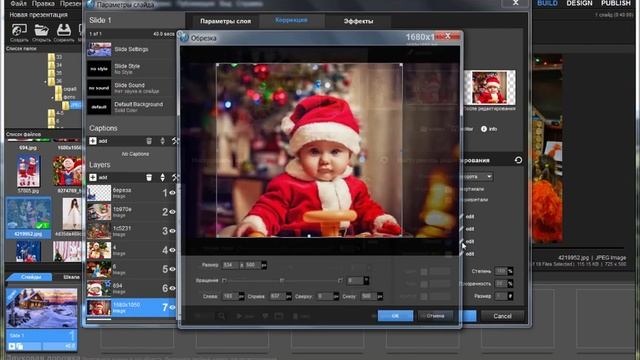This screenshot has height=360, width=640.
Task: Click the delete caption trash icon
Action: (x=149, y=141)
